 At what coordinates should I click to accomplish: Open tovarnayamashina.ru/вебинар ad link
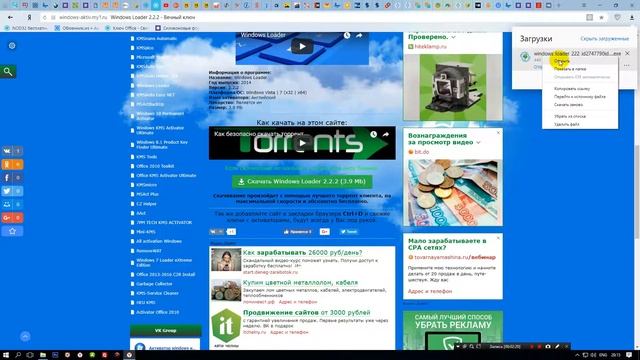(x=455, y=258)
